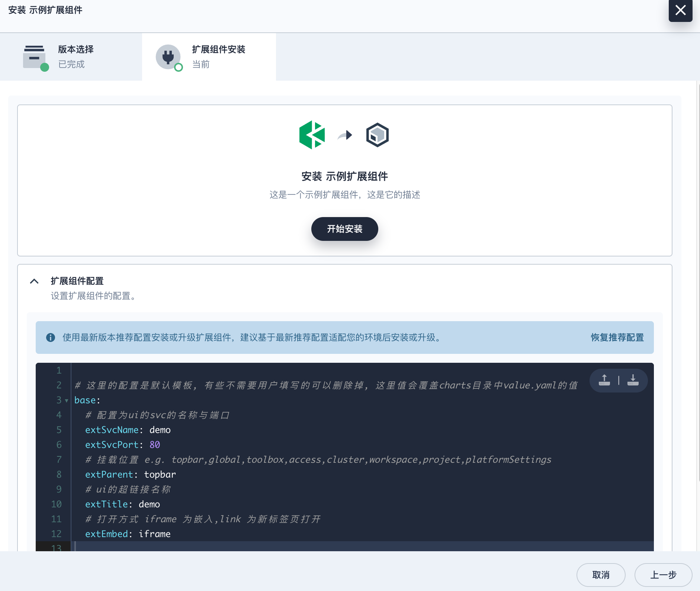Viewport: 700px width, 591px height.
Task: Click the line number 1 in gutter
Action: [59, 371]
